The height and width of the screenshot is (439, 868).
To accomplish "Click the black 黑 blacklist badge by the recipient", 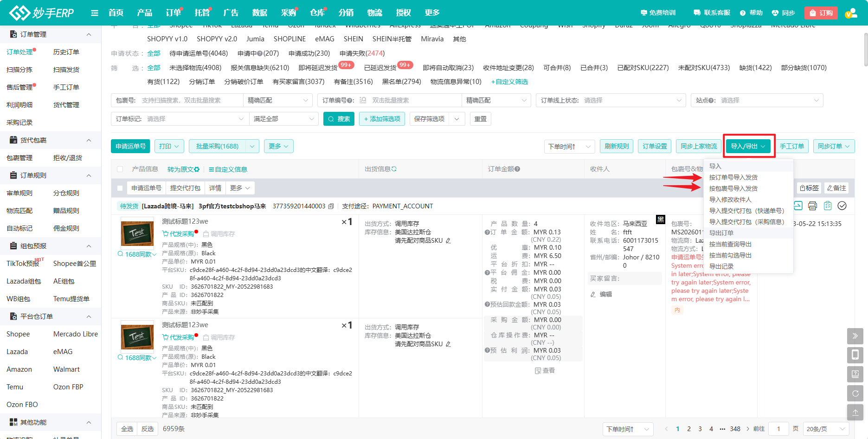I will click(661, 219).
